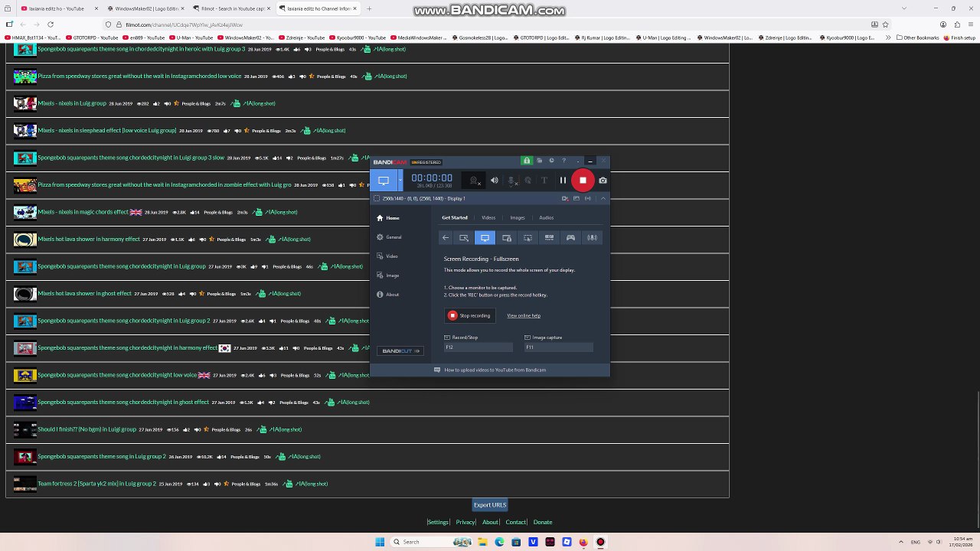Select HDMI device recording mode
980x551 pixels.
coord(549,238)
